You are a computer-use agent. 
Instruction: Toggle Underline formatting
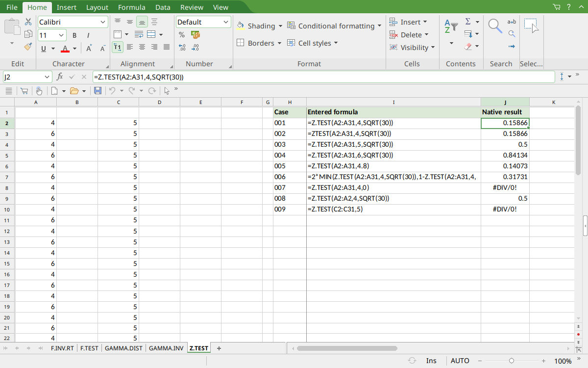click(44, 48)
